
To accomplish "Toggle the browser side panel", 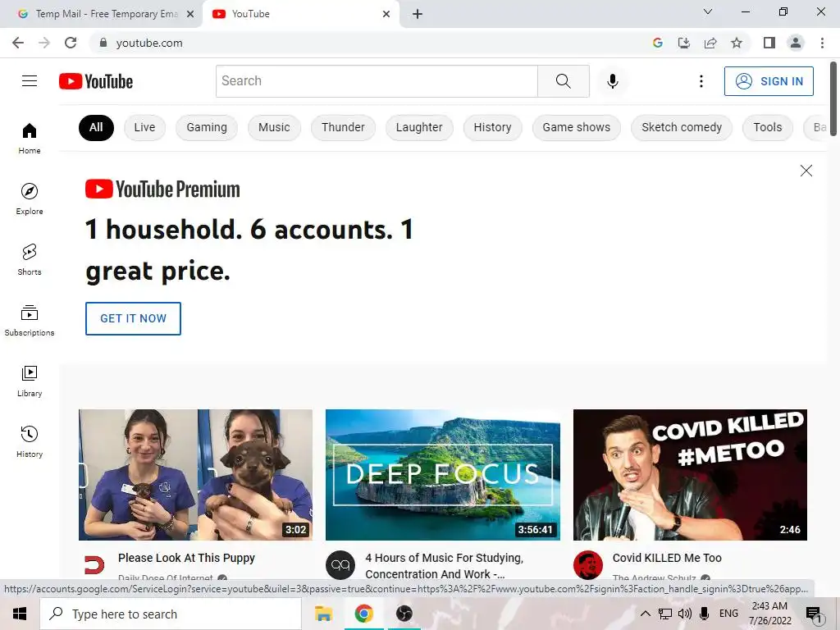I will [x=769, y=43].
